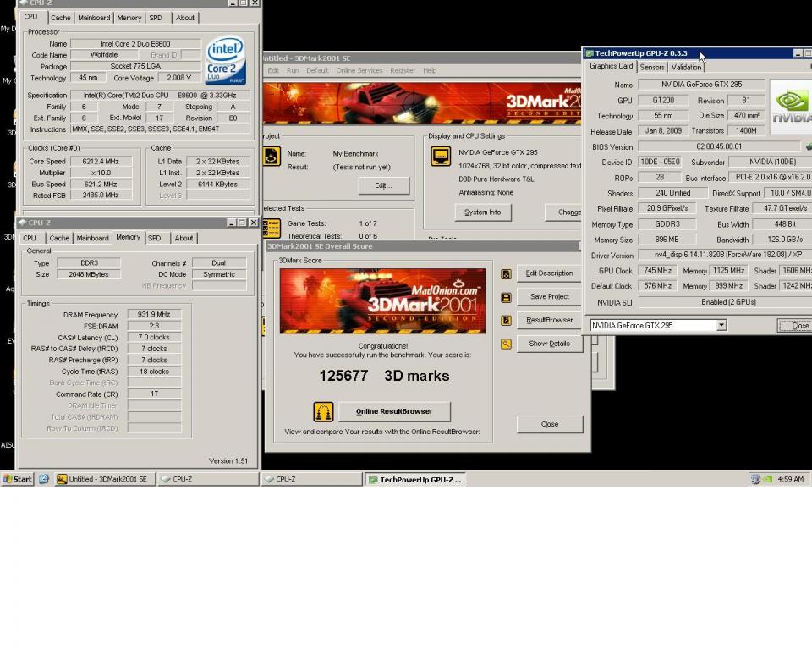Click the NVIDIA SLI value Enabled (2 GPUs)
Image resolution: width=812 pixels, height=650 pixels.
(x=725, y=302)
